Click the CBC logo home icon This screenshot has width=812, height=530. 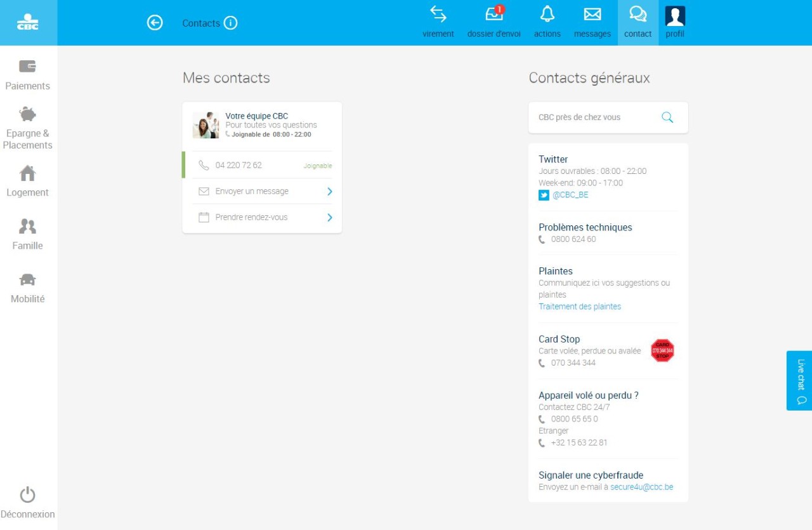coord(28,22)
